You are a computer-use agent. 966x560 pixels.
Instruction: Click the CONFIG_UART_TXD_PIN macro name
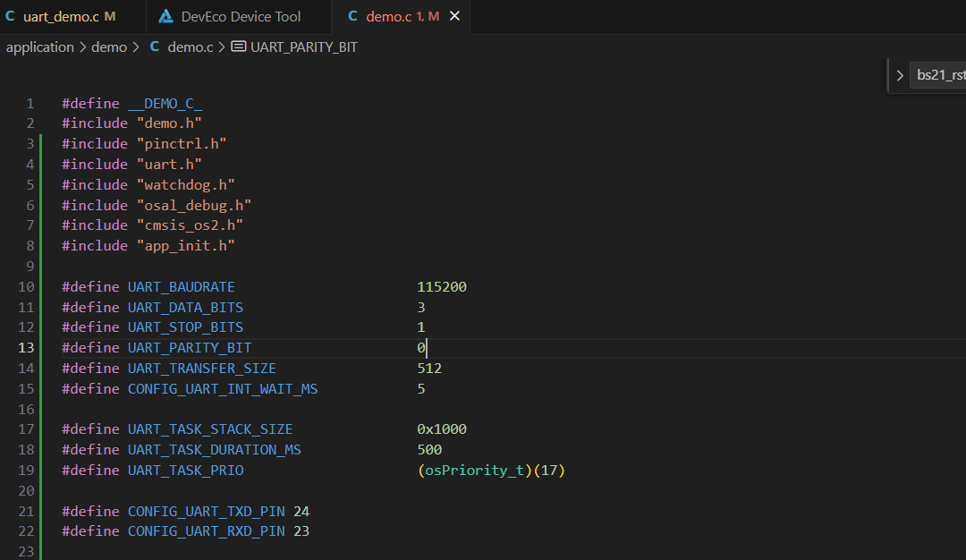tap(206, 512)
